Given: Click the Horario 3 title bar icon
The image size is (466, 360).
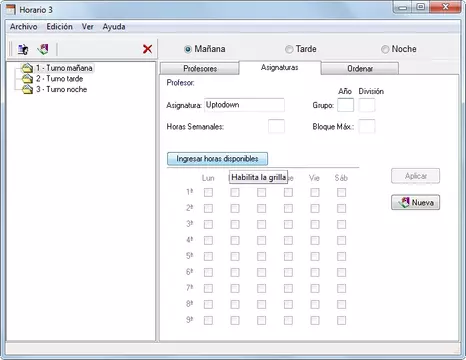Looking at the screenshot, I should tap(11, 9).
